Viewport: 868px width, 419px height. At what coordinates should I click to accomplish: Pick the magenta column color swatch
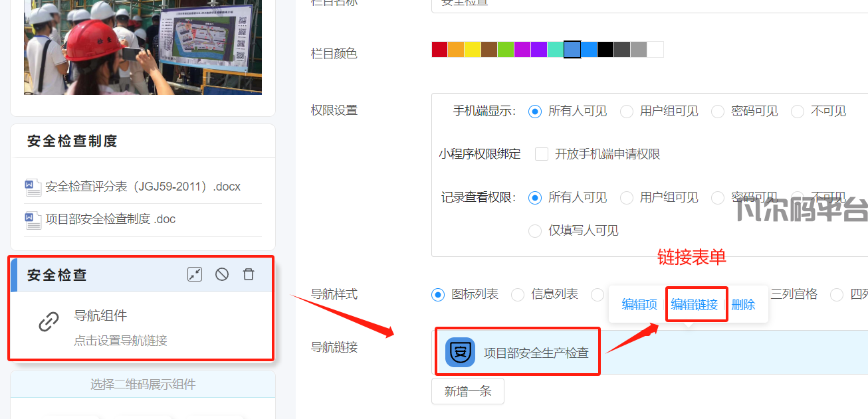click(522, 50)
